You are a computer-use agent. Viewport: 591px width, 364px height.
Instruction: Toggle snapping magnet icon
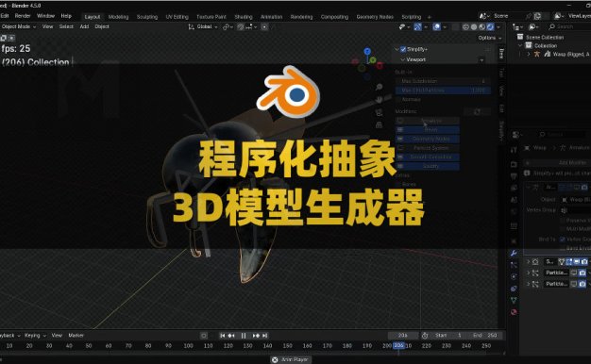pos(240,26)
